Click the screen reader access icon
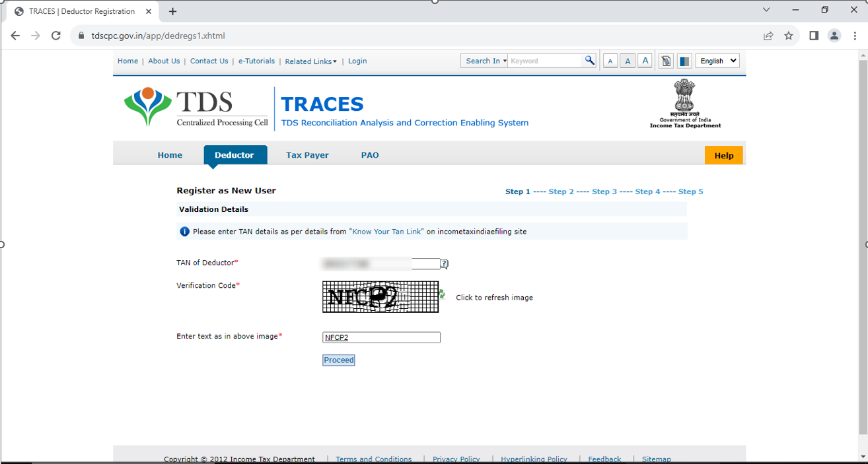The height and width of the screenshot is (464, 868). [666, 60]
